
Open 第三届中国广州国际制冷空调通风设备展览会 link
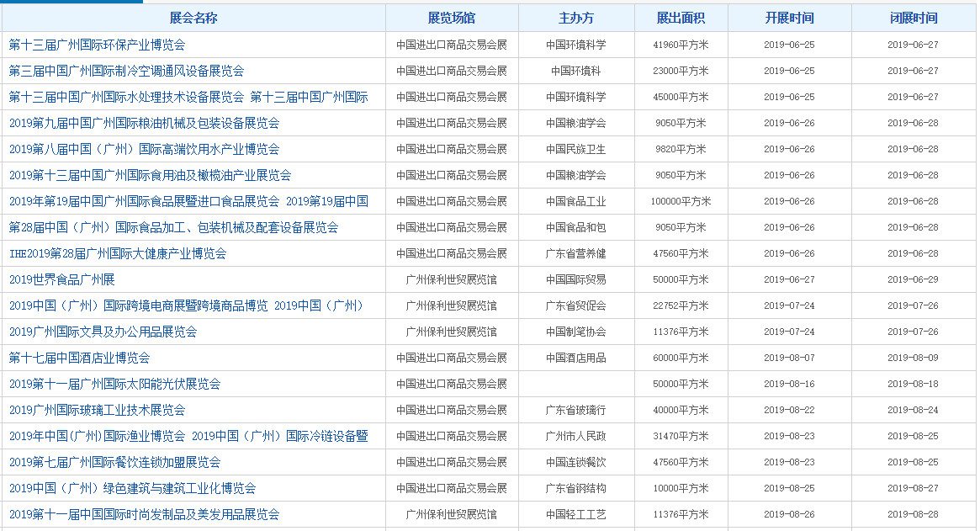pyautogui.click(x=126, y=72)
